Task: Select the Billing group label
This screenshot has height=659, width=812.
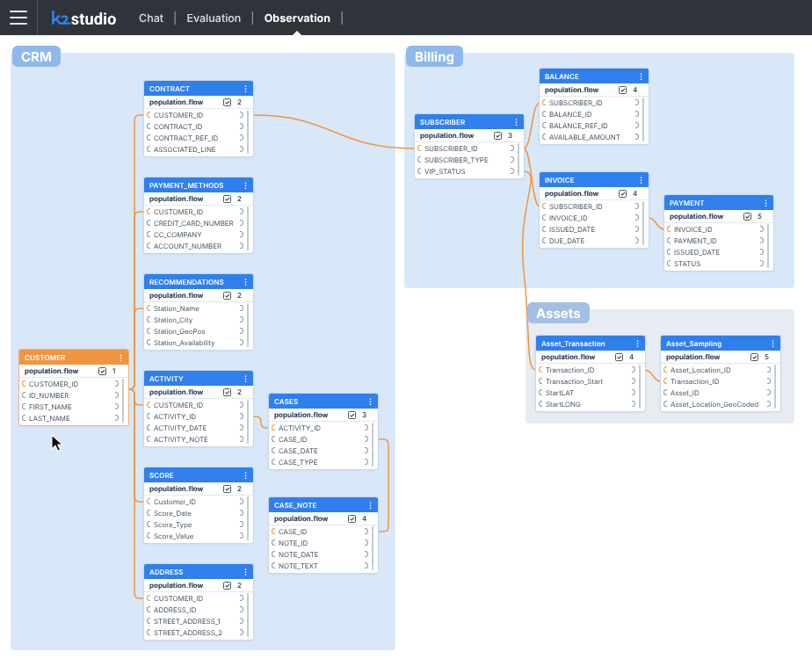Action: pyautogui.click(x=434, y=56)
